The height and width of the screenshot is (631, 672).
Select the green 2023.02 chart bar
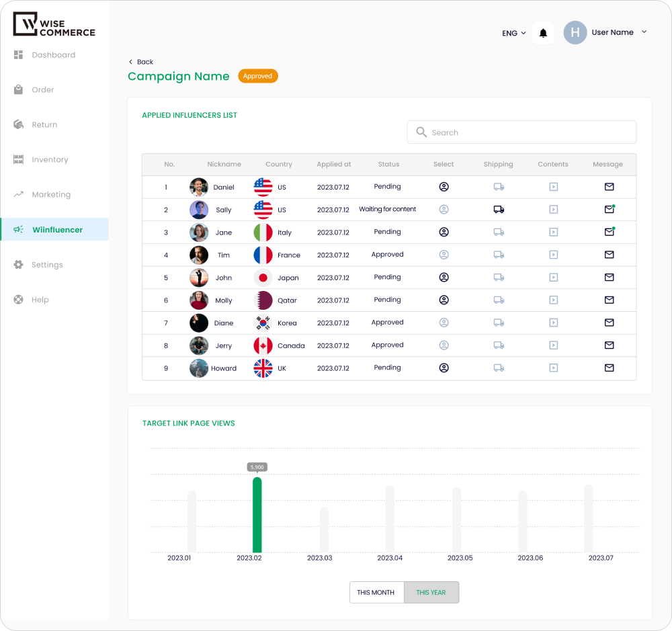tap(257, 514)
